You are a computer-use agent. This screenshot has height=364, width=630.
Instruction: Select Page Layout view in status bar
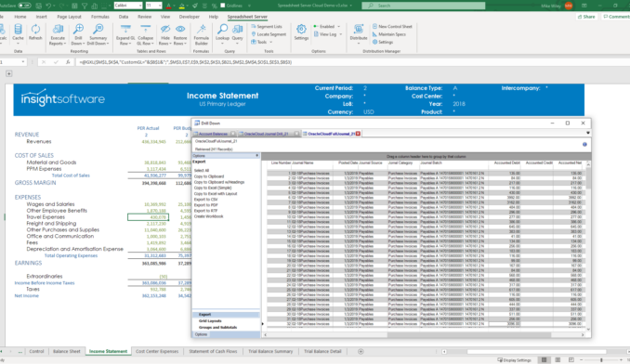(x=558, y=360)
